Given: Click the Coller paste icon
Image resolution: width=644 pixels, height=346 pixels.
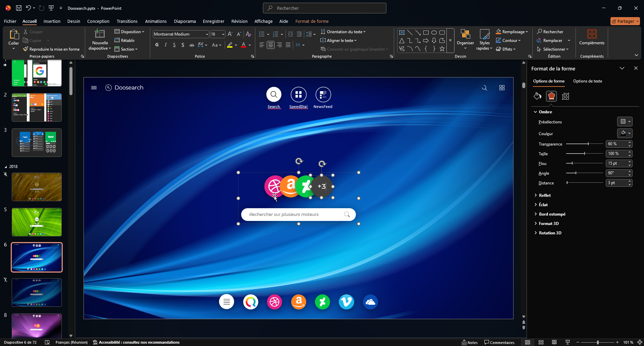Looking at the screenshot, I should coord(14,35).
